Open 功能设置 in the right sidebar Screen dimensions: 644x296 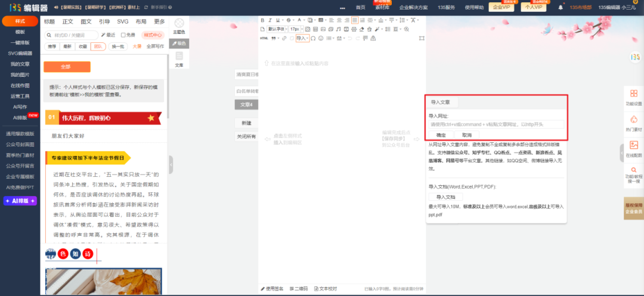pos(634,98)
